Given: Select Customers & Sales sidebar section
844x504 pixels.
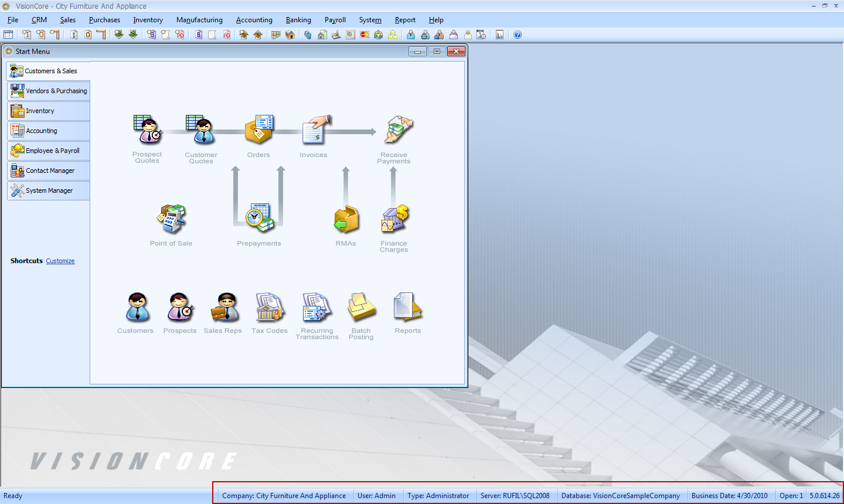Looking at the screenshot, I should click(49, 71).
